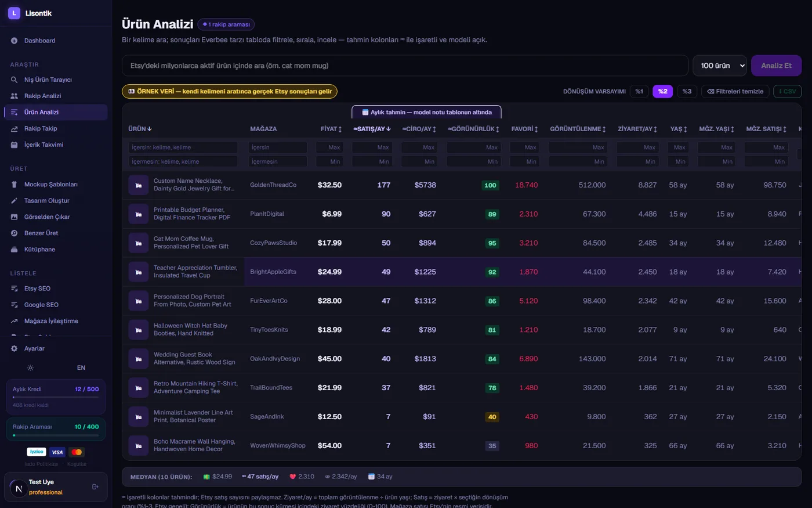Click the Rakip Araması usage bar
812x508 pixels.
56,435
